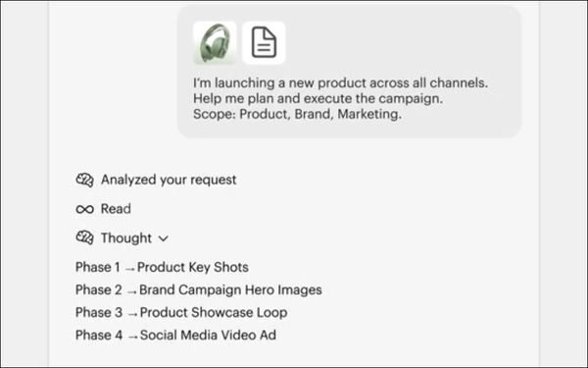Screen dimensions: 588x368
Task: Open the green headphones image attachment
Action: tap(215, 43)
